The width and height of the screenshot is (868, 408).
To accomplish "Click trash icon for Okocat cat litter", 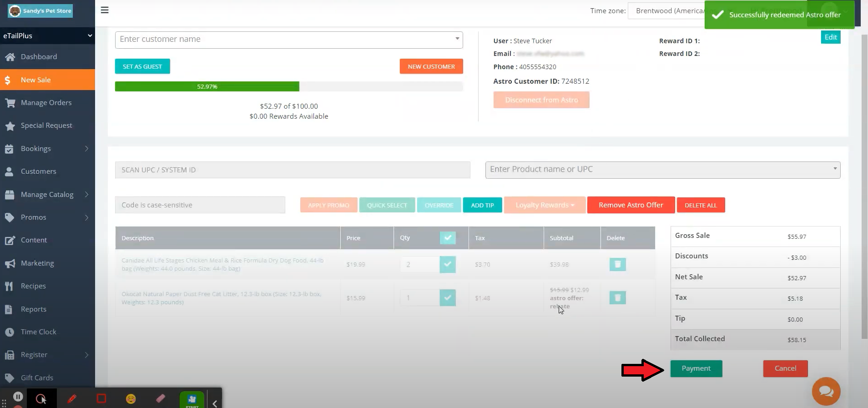I will click(x=617, y=298).
